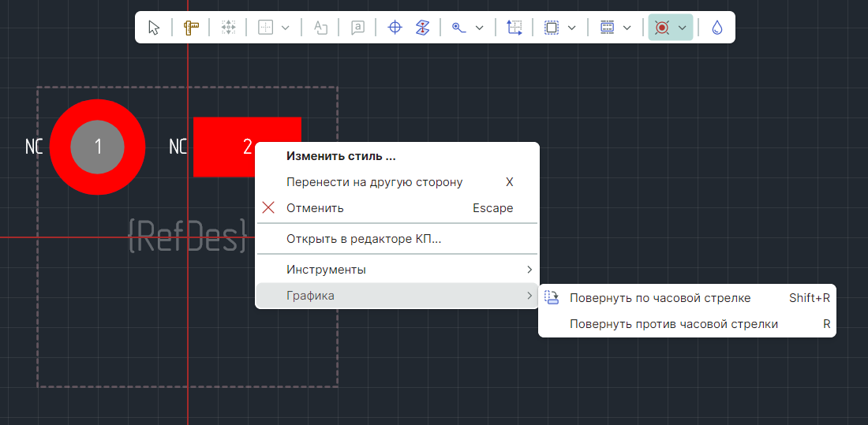This screenshot has height=425, width=868.
Task: Click the NC label beside pad 1
Action: 34,147
